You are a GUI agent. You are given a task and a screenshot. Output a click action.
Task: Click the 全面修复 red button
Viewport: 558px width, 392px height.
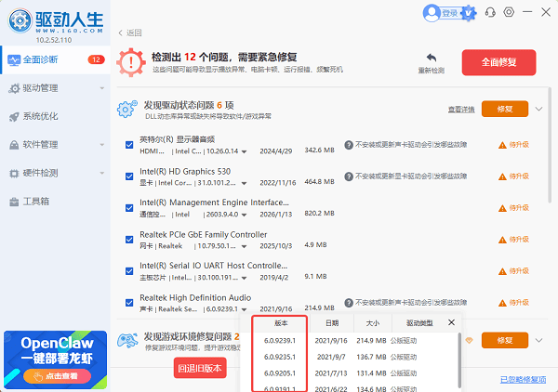point(498,62)
